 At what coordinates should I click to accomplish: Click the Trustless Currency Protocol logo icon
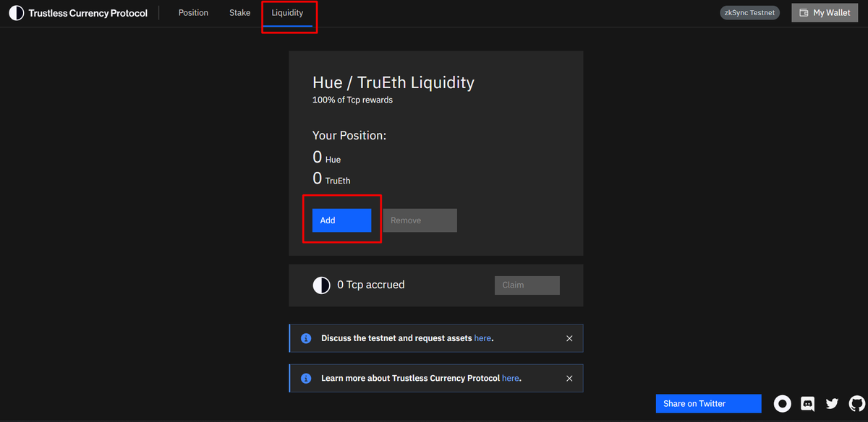click(16, 13)
